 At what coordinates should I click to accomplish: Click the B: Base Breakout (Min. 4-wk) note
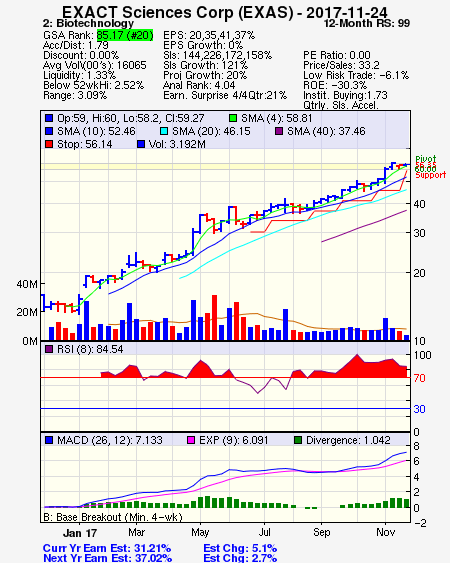[x=113, y=517]
